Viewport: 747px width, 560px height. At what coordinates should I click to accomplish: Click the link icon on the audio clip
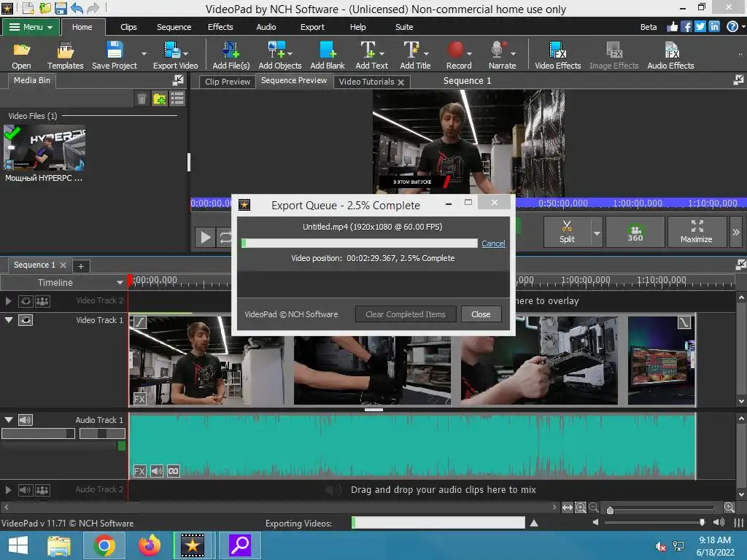[x=174, y=472]
